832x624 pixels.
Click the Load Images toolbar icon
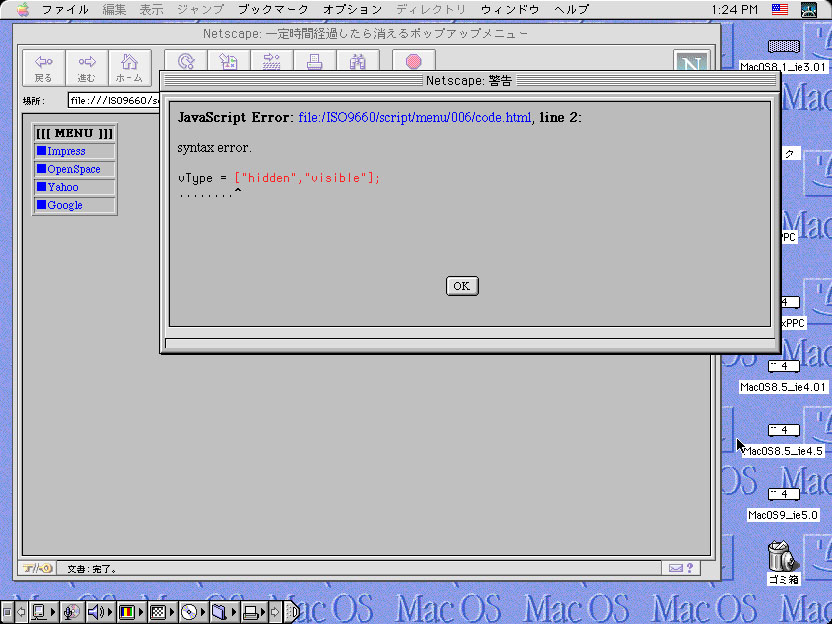pyautogui.click(x=229, y=61)
